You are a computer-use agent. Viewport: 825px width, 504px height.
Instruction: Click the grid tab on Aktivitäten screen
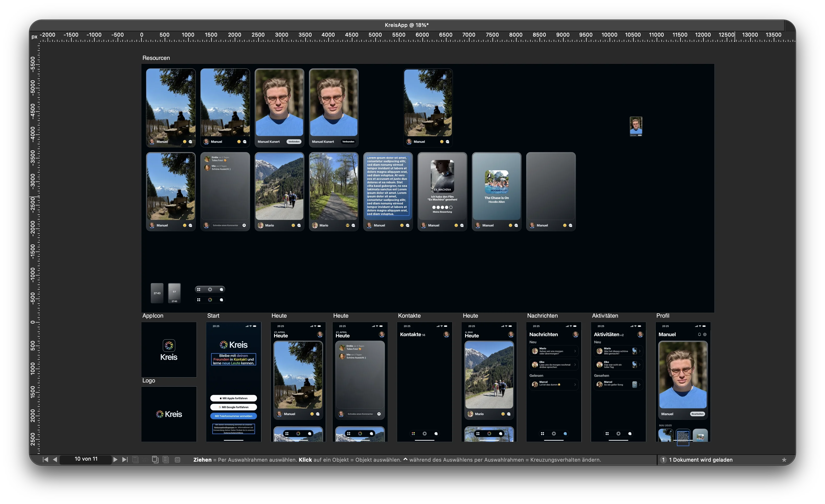coord(607,434)
